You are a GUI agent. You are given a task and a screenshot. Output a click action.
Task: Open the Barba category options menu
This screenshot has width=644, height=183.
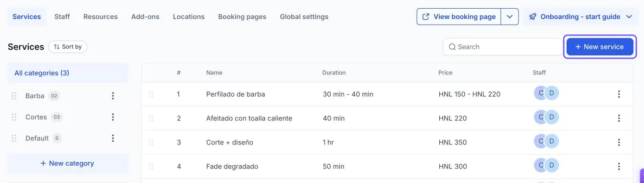[x=113, y=96]
